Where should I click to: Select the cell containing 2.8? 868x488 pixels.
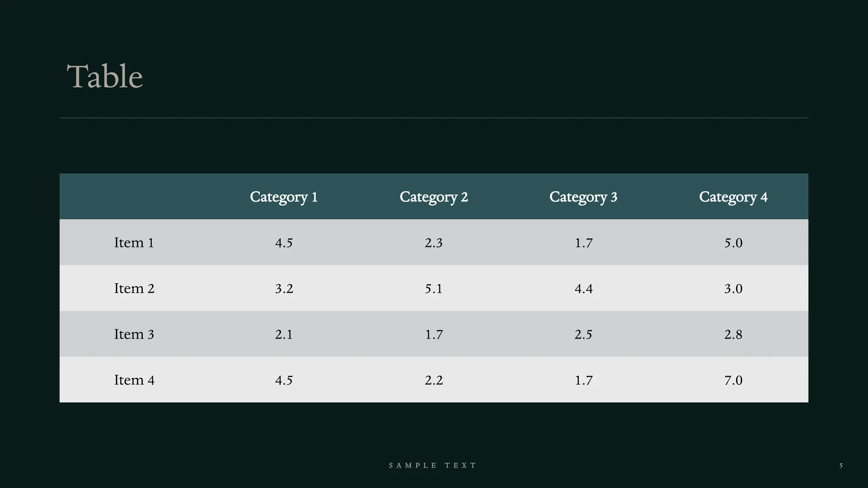click(x=733, y=334)
